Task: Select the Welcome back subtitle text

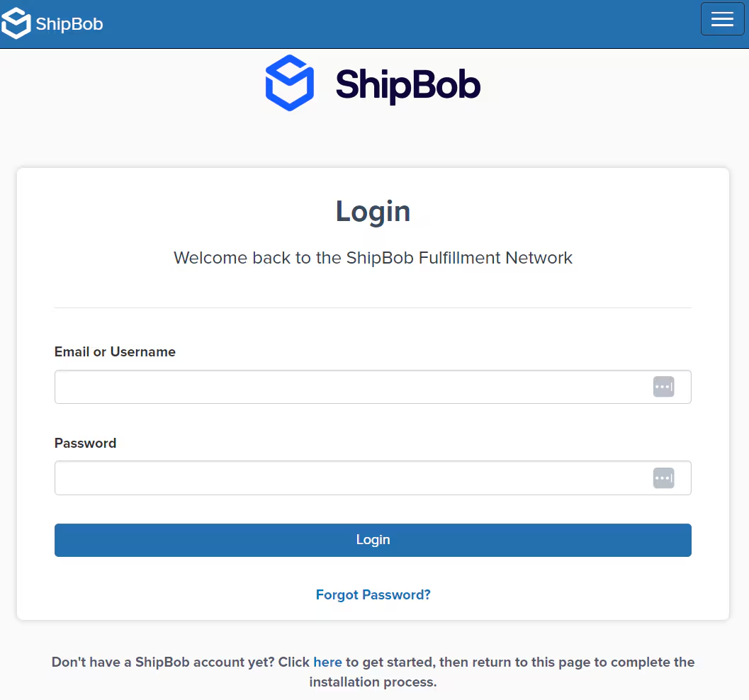Action: click(x=373, y=258)
